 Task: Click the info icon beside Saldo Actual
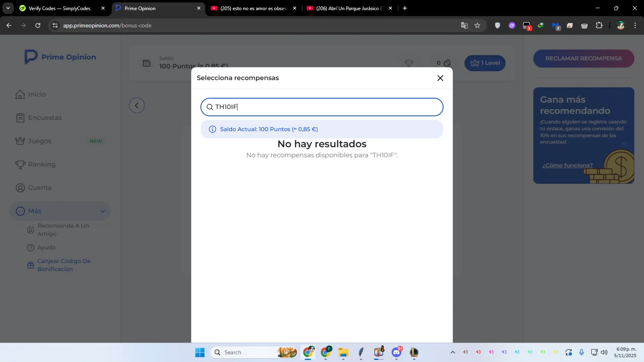[212, 129]
